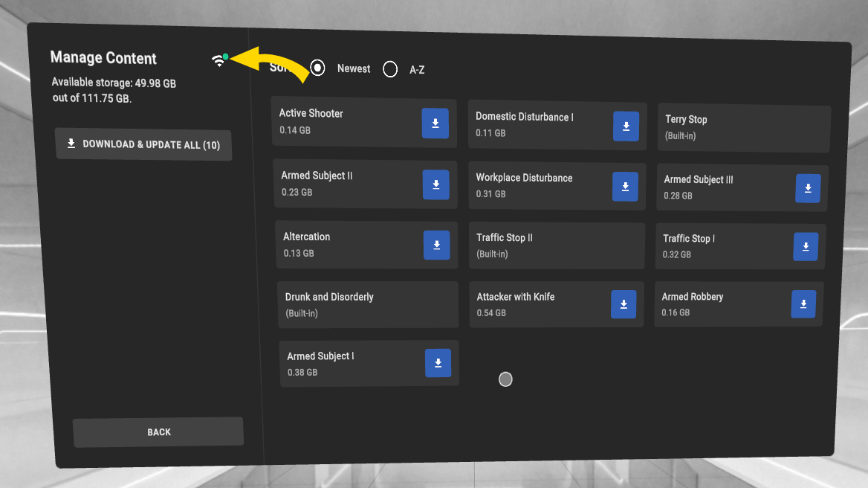Click the Manage Content heading
868x488 pixels.
coord(103,58)
